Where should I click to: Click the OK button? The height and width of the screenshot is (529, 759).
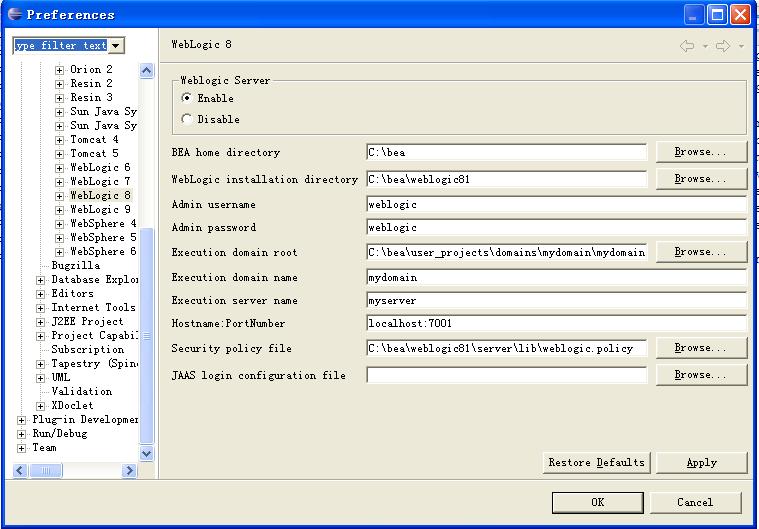tap(598, 502)
